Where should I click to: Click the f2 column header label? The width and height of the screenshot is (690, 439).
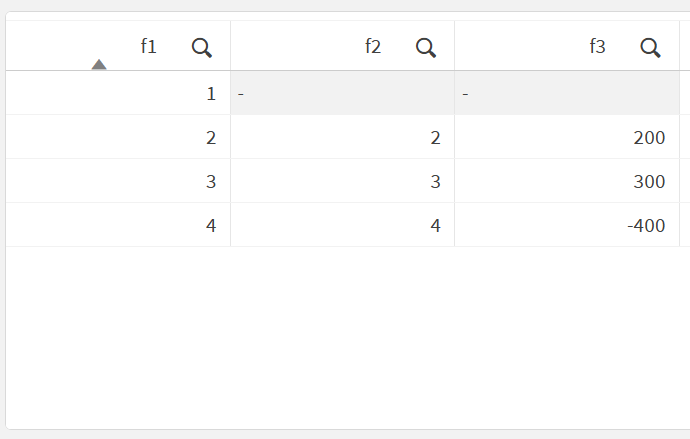tap(373, 47)
